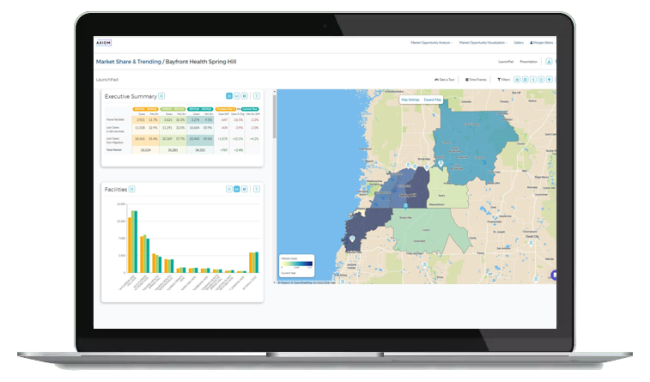Select table view in Executive Summary panel

point(229,96)
